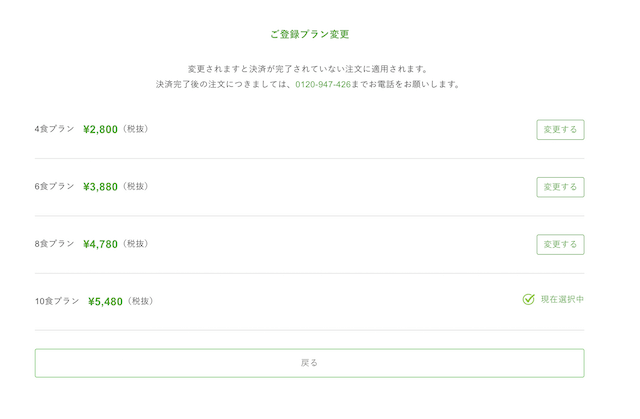640x419 pixels.
Task: Click the ¥5,480 price
Action: pyautogui.click(x=105, y=302)
